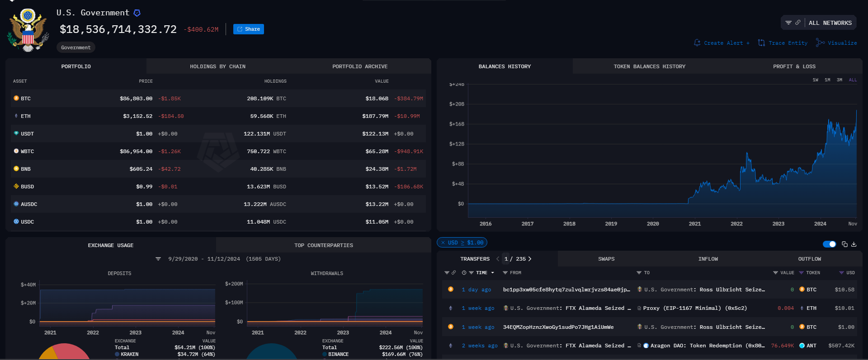Click the Create Alert bell icon
This screenshot has width=868, height=360.
697,43
